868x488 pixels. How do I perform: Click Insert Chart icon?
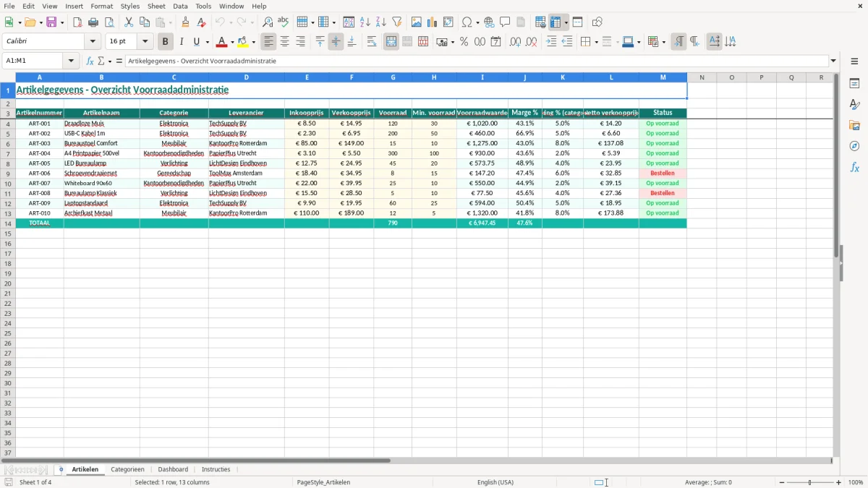pyautogui.click(x=433, y=22)
